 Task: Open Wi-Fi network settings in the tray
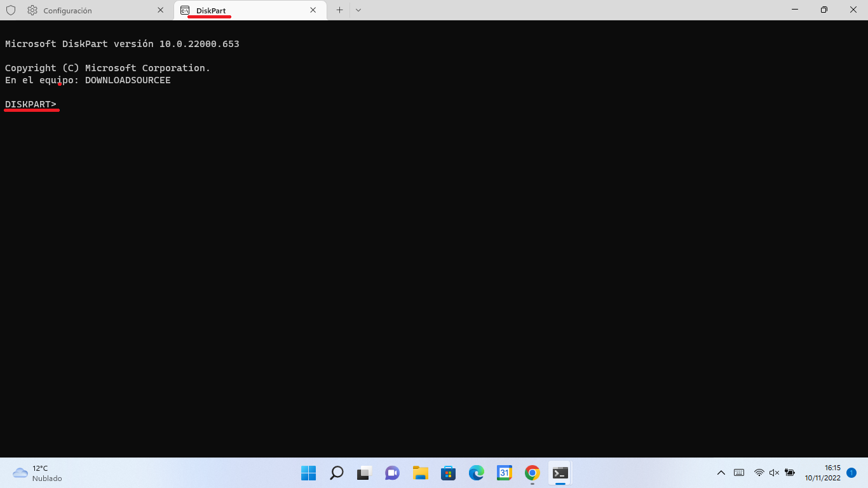coord(759,473)
